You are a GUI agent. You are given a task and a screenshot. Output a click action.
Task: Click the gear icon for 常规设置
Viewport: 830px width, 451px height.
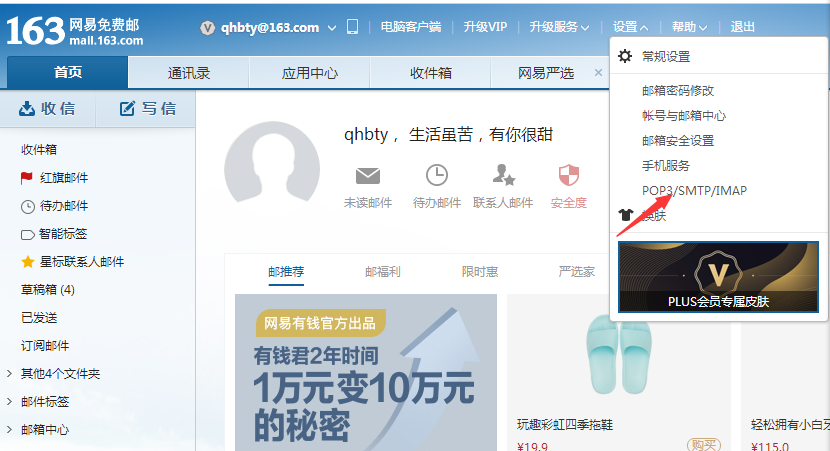[625, 56]
